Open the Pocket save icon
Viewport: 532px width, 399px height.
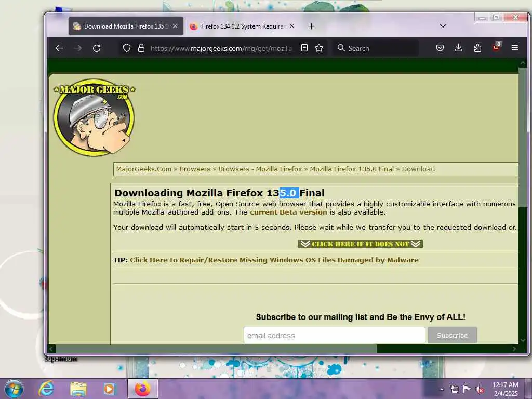[440, 48]
